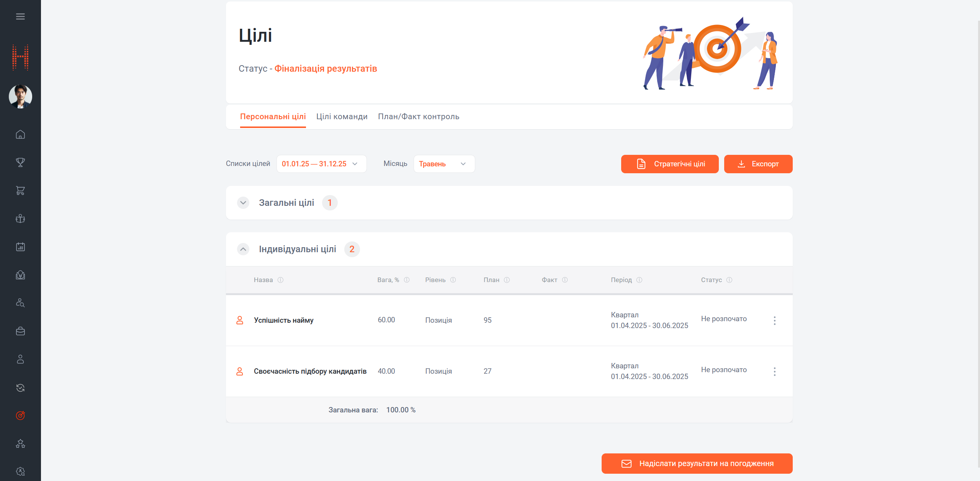Viewport: 980px width, 481px height.
Task: Click the Стратегічні цілі button
Action: (669, 164)
